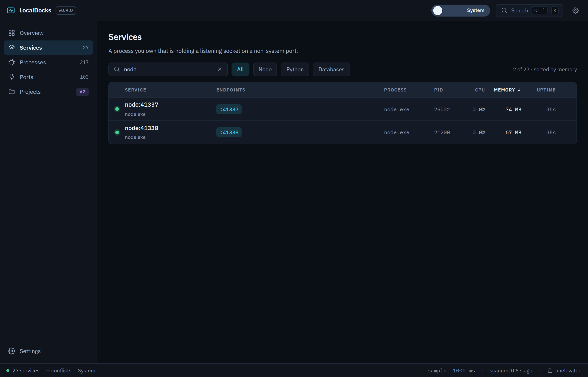Toggle the System theme switch
The width and height of the screenshot is (588, 377).
(x=460, y=10)
